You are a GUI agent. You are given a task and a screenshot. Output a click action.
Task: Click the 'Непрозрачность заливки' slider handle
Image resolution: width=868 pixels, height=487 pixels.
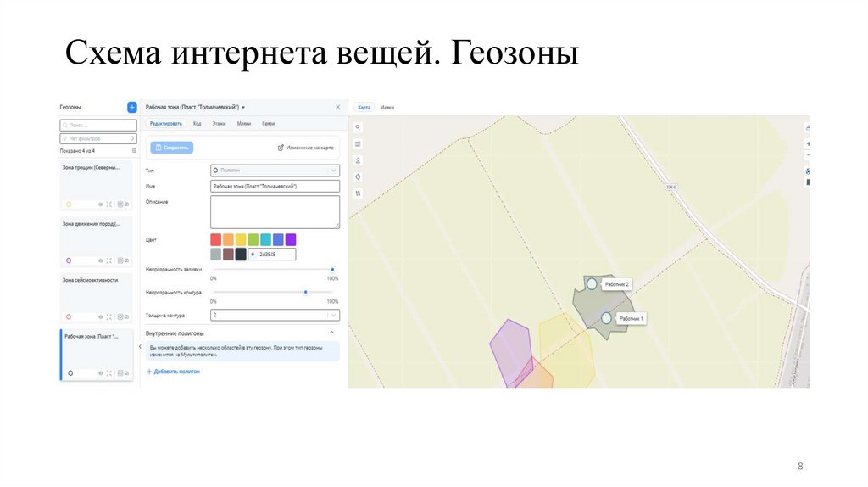tap(332, 269)
